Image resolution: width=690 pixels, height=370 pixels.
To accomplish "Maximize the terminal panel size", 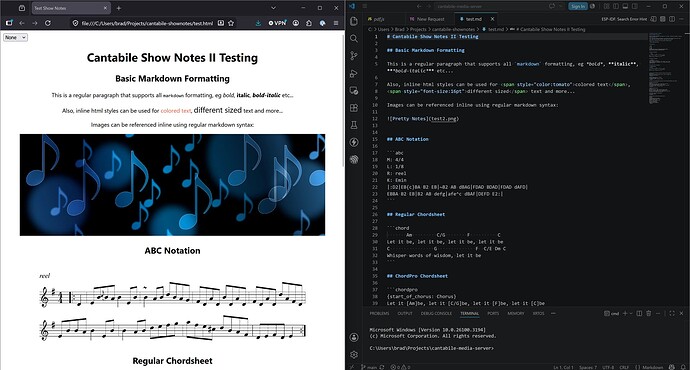I will click(x=672, y=313).
